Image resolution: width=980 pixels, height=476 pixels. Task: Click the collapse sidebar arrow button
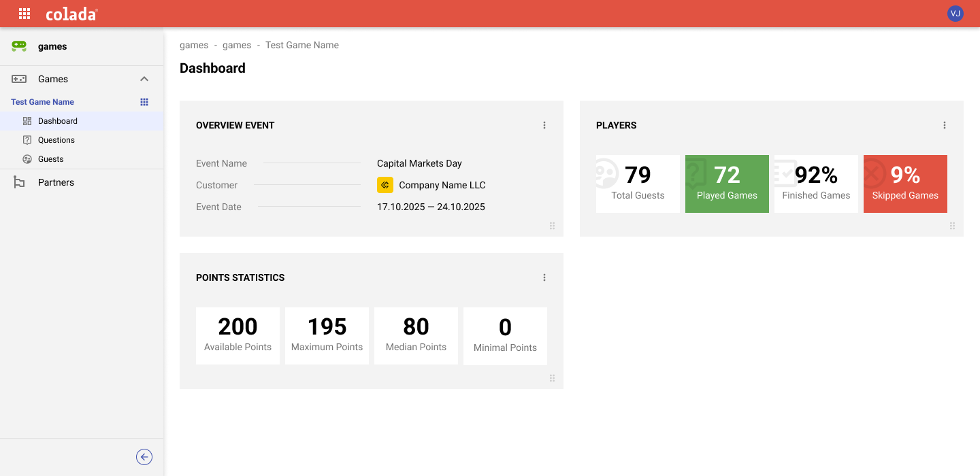pos(144,457)
